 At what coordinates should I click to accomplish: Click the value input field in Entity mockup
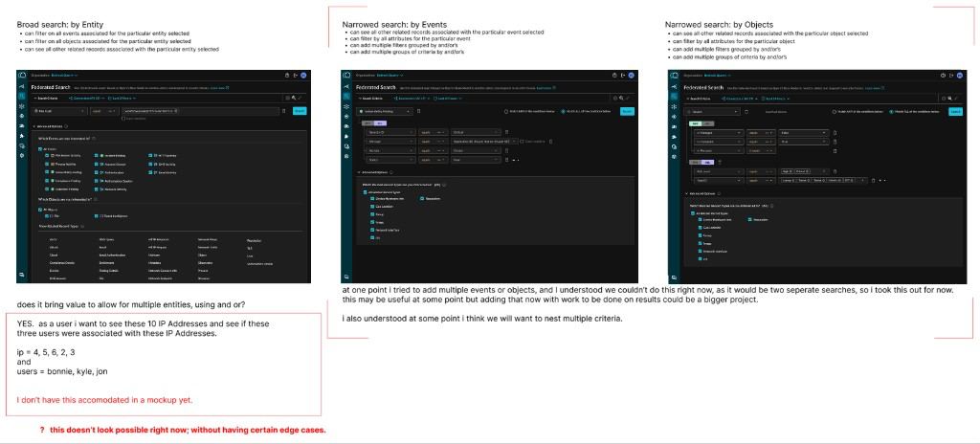200,111
